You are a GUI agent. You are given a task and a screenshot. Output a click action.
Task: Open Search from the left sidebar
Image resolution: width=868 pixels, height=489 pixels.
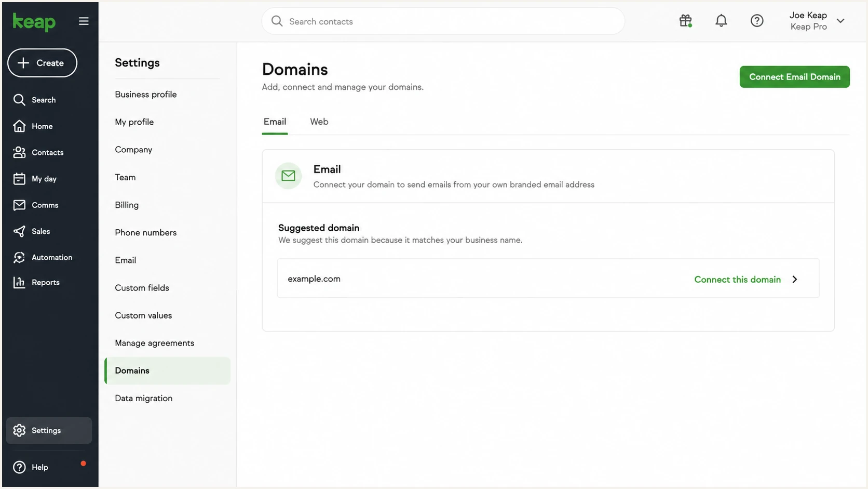(34, 100)
